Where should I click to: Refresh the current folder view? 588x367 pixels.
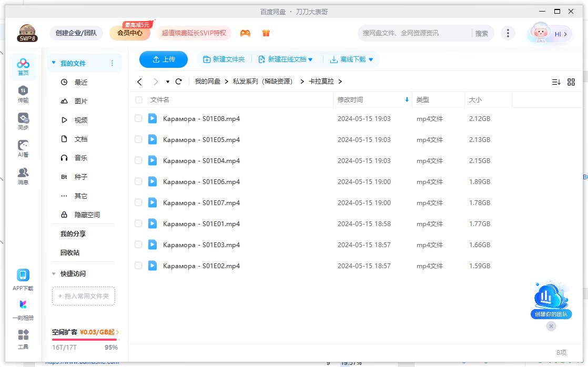178,81
